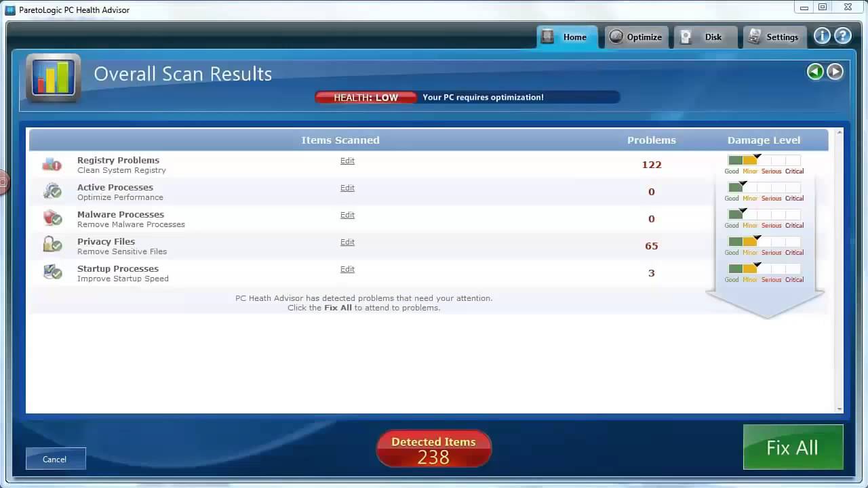Viewport: 868px width, 488px height.
Task: Click the Registry Problems row icon
Action: point(52,165)
